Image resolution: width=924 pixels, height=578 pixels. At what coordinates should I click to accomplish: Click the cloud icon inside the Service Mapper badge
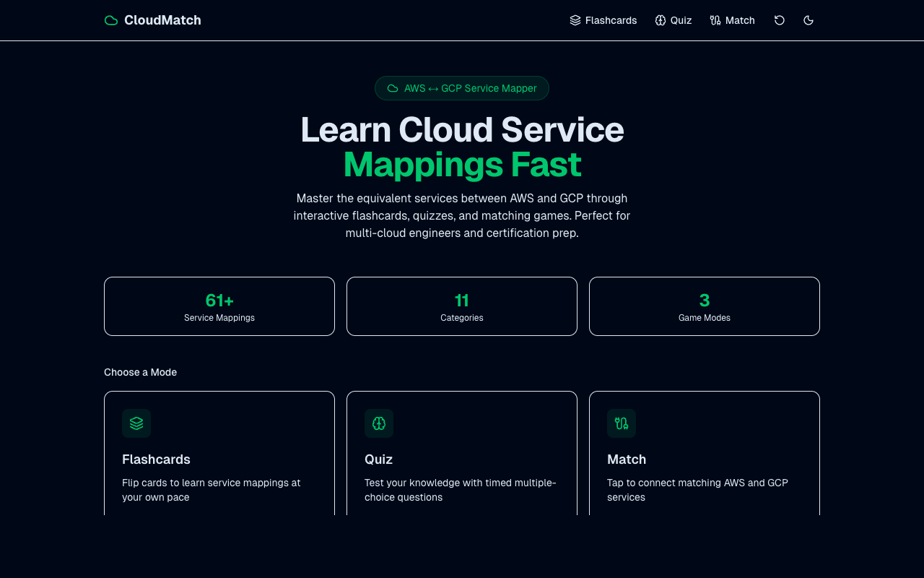tap(392, 88)
